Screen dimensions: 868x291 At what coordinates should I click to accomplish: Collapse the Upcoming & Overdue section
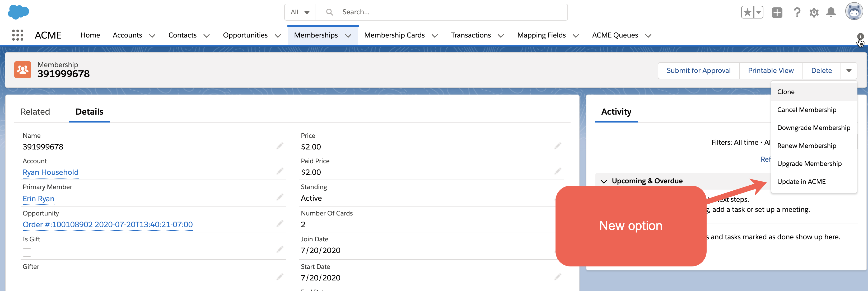[604, 181]
